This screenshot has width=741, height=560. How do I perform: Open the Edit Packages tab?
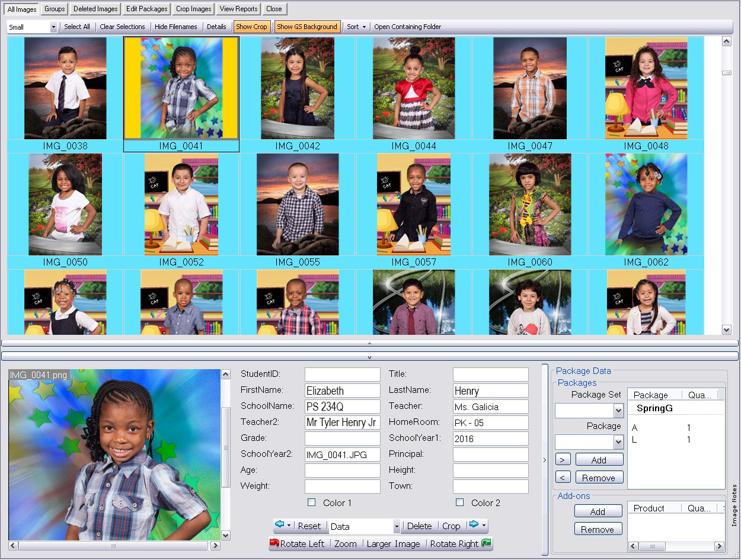pyautogui.click(x=147, y=9)
